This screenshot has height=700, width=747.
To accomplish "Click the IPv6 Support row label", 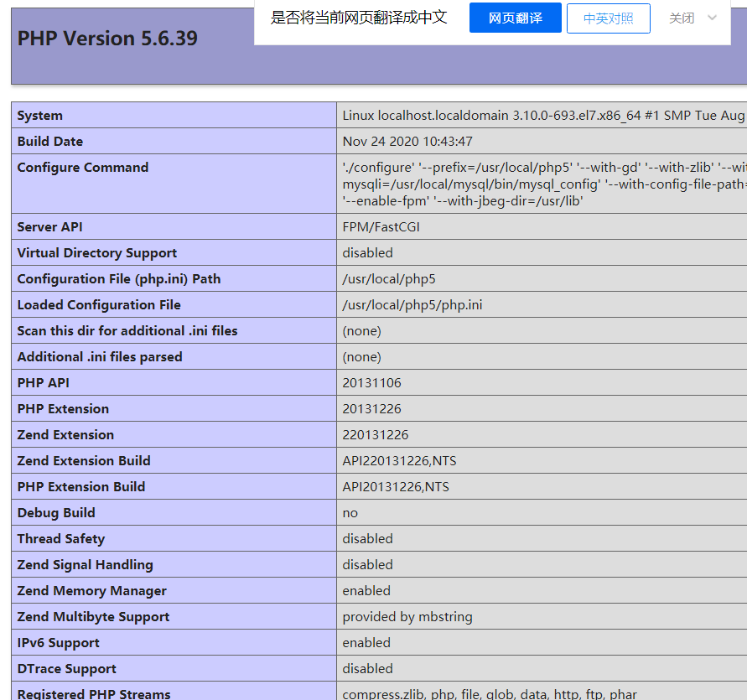I will click(x=58, y=643).
